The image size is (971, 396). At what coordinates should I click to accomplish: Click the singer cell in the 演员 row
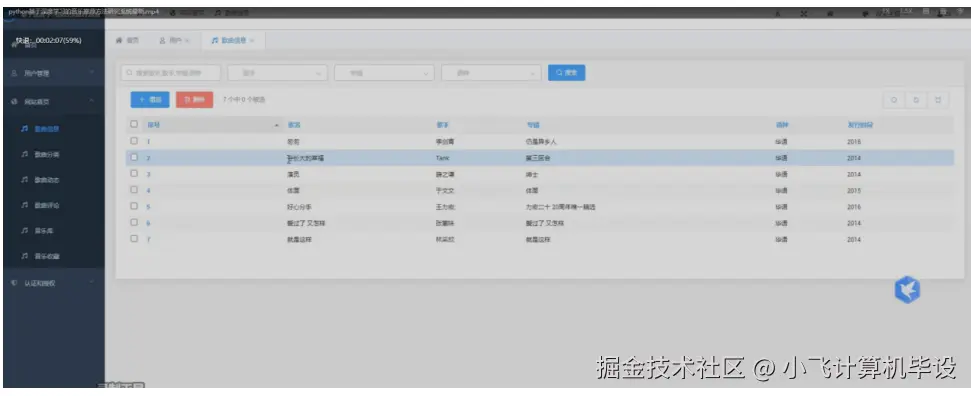(x=445, y=175)
